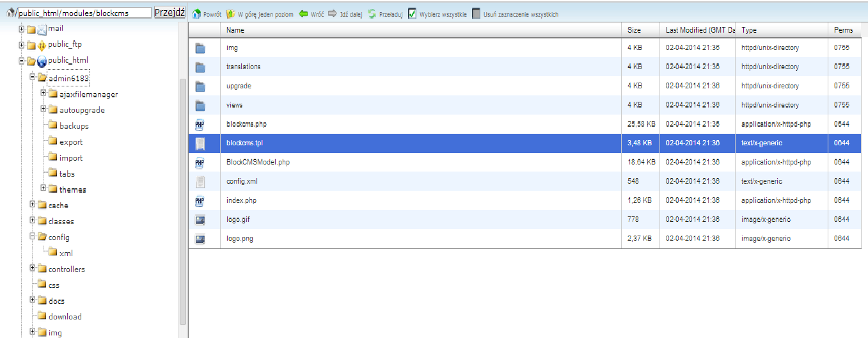The width and height of the screenshot is (868, 338).
Task: Click the file icon of blockcms.tpl
Action: tap(200, 143)
